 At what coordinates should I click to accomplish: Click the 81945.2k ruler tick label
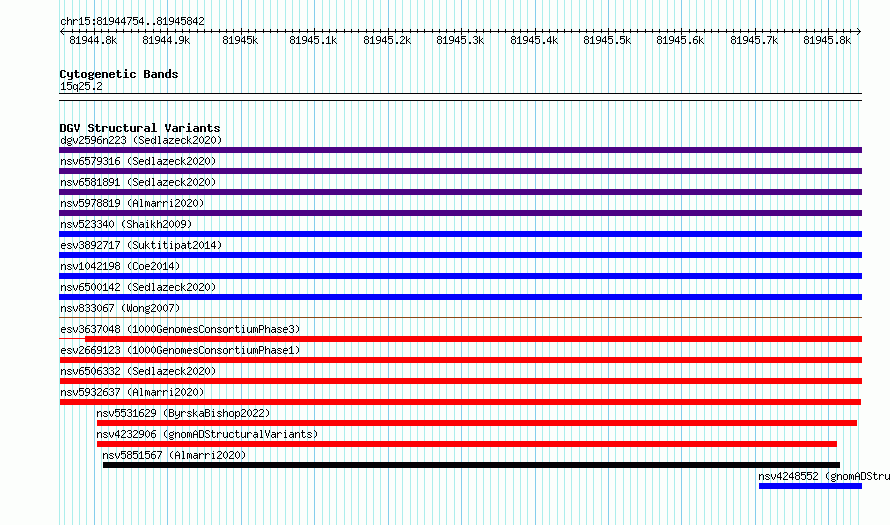387,40
